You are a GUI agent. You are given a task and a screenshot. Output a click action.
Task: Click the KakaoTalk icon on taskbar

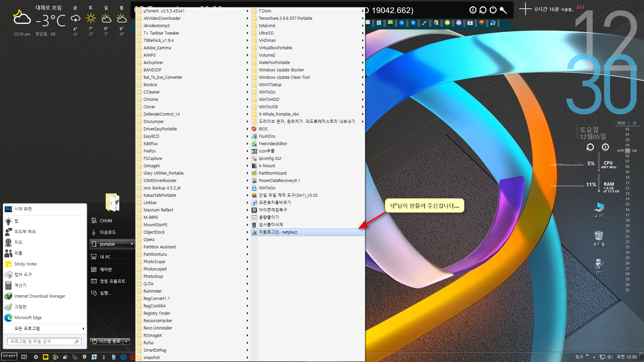(46, 357)
